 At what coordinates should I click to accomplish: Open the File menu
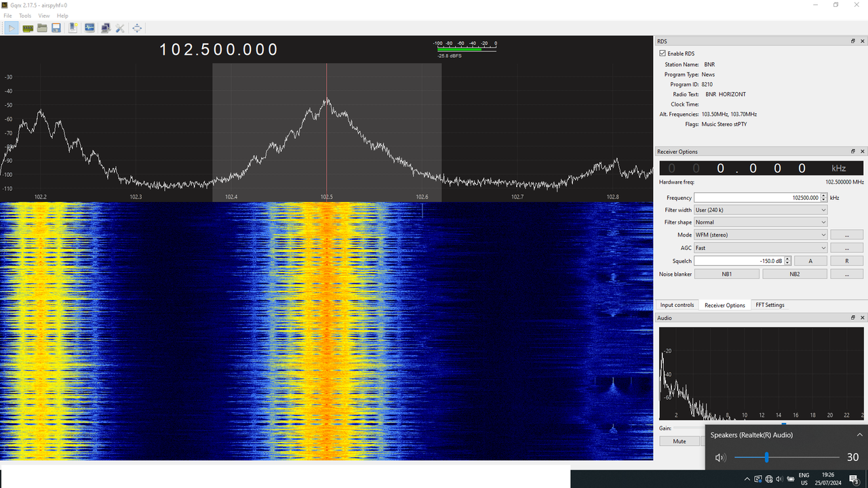coord(8,16)
